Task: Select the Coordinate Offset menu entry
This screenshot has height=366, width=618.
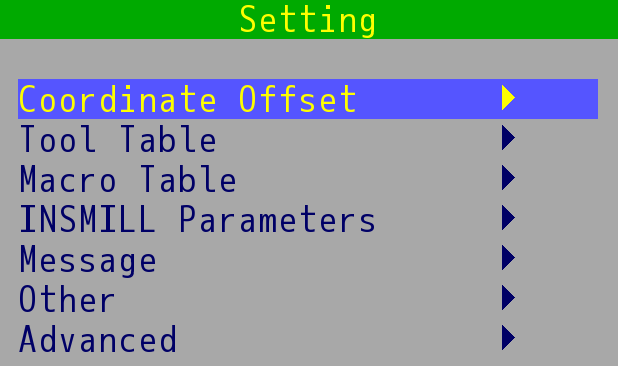Action: [x=308, y=99]
